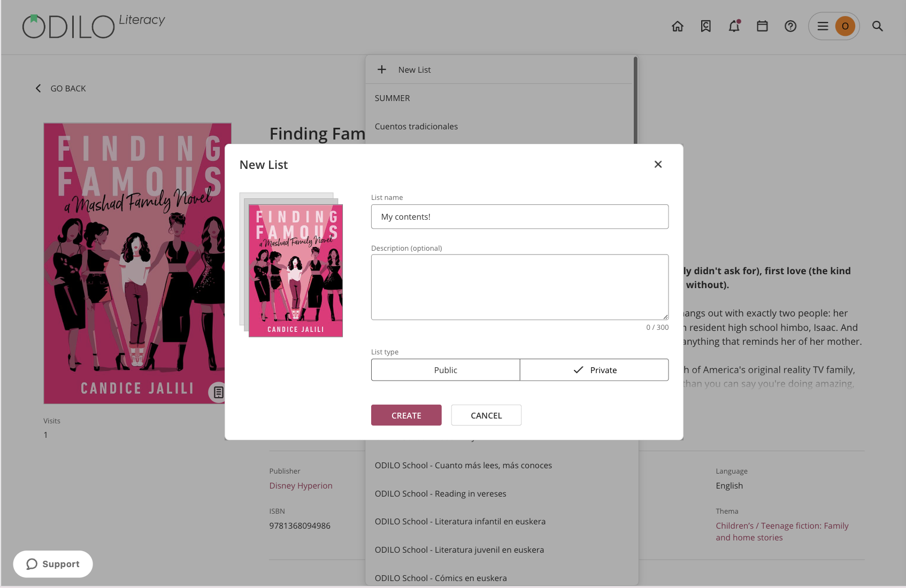Open the help question mark icon
Image resolution: width=906 pixels, height=588 pixels.
tap(790, 26)
